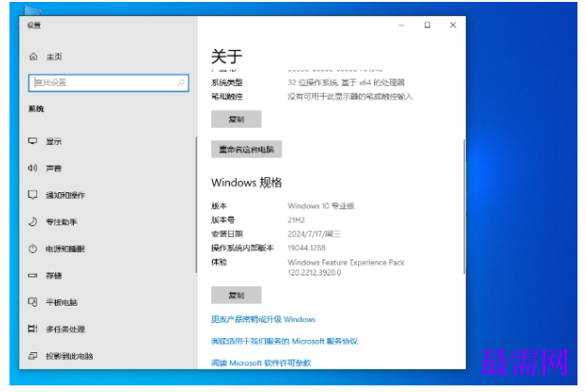The height and width of the screenshot is (392, 586).
Task: Click the Windows 规格 section heading
Action: click(247, 183)
